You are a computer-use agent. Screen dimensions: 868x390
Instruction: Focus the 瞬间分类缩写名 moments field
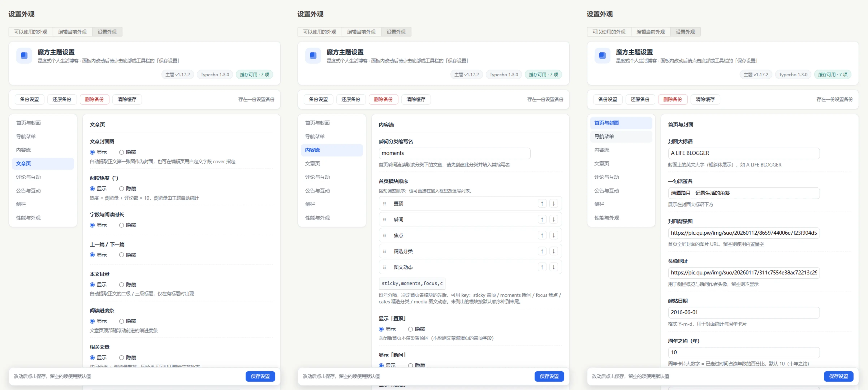[x=454, y=153]
